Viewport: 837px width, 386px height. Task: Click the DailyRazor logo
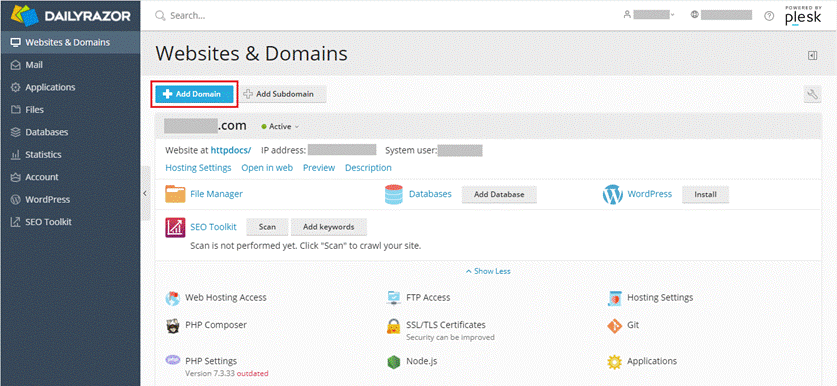pos(70,15)
